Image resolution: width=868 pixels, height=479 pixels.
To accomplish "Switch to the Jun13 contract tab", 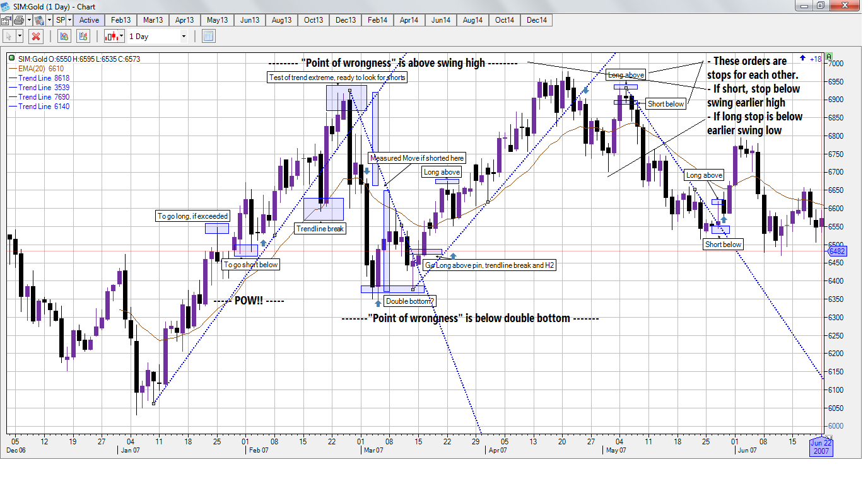I will [250, 20].
